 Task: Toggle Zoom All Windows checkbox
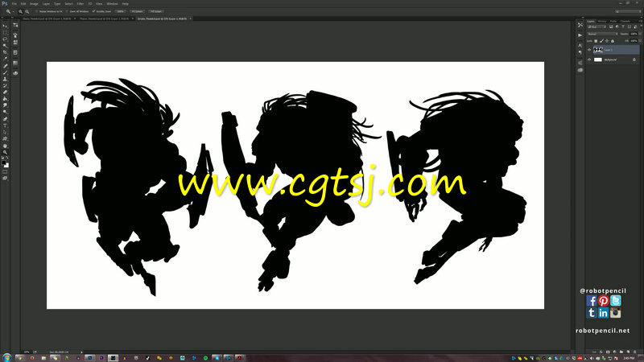point(67,11)
